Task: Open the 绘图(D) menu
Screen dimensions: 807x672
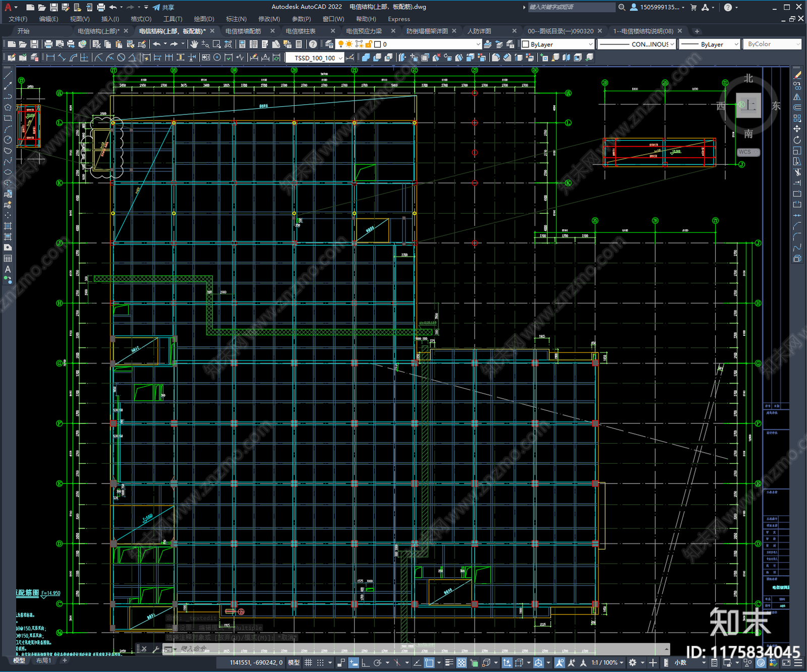Action: point(204,19)
